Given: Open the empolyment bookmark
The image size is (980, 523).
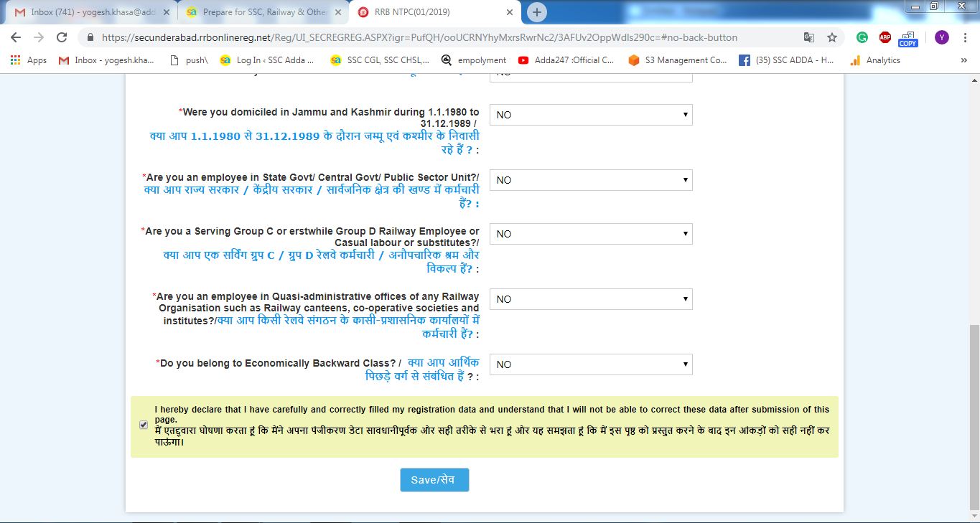Looking at the screenshot, I should (x=474, y=60).
